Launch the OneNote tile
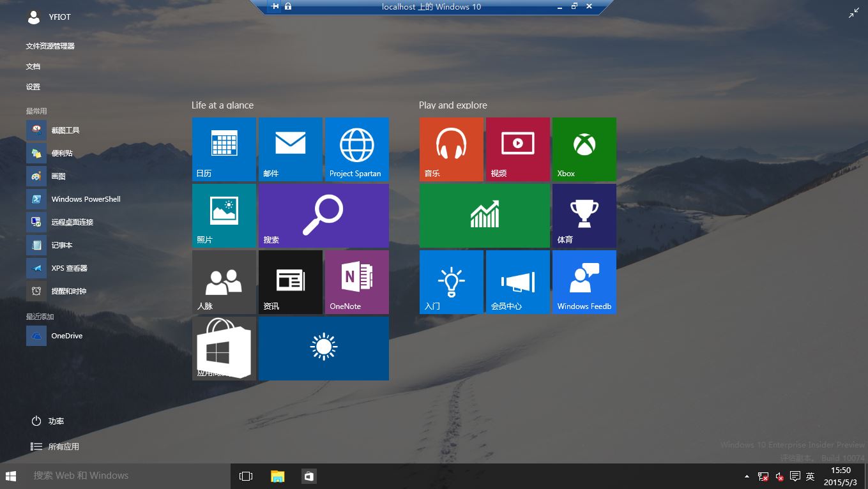 [356, 282]
